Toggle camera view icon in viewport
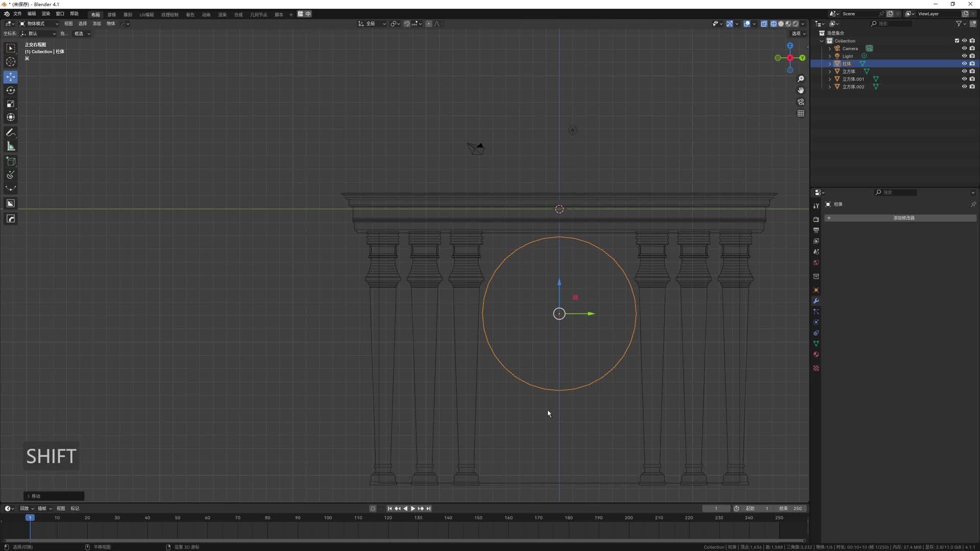 point(801,102)
